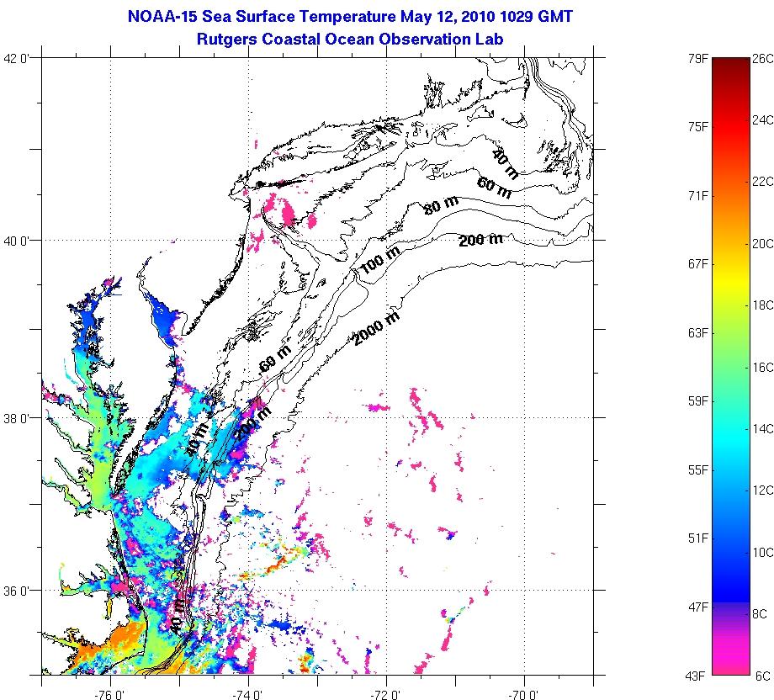Click the "-74 0'" longitude label
Image resolution: width=774 pixels, height=700 pixels.
coord(248,695)
